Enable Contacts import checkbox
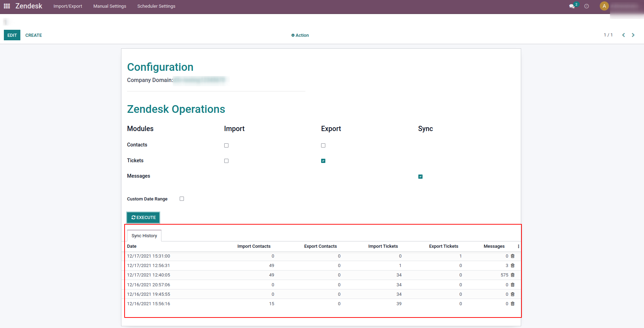Viewport: 644px width, 328px height. point(226,145)
